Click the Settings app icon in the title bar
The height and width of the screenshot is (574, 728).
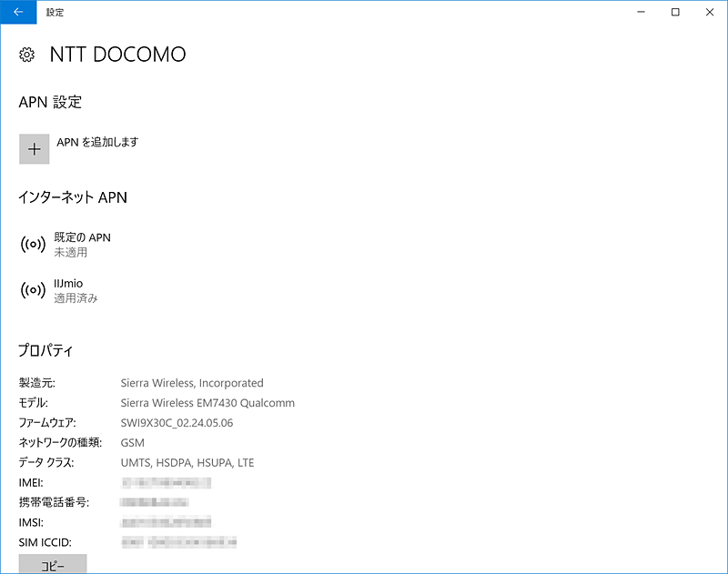[x=18, y=12]
